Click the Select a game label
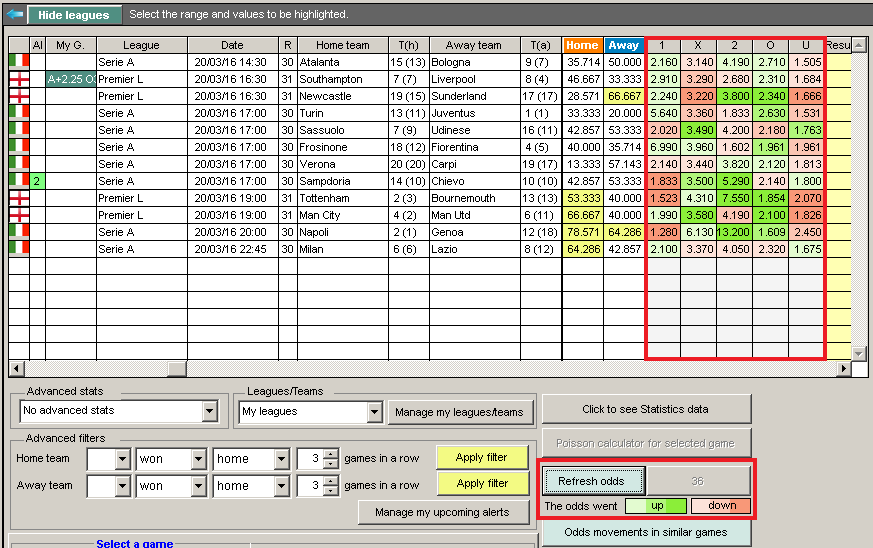This screenshot has height=548, width=873. point(134,543)
